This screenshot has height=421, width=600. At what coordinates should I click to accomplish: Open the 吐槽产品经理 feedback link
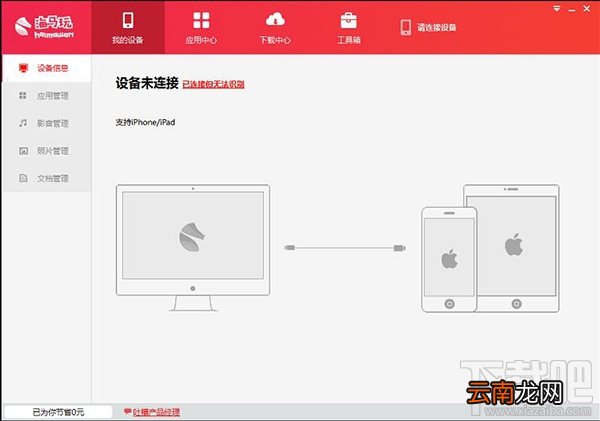click(x=156, y=412)
